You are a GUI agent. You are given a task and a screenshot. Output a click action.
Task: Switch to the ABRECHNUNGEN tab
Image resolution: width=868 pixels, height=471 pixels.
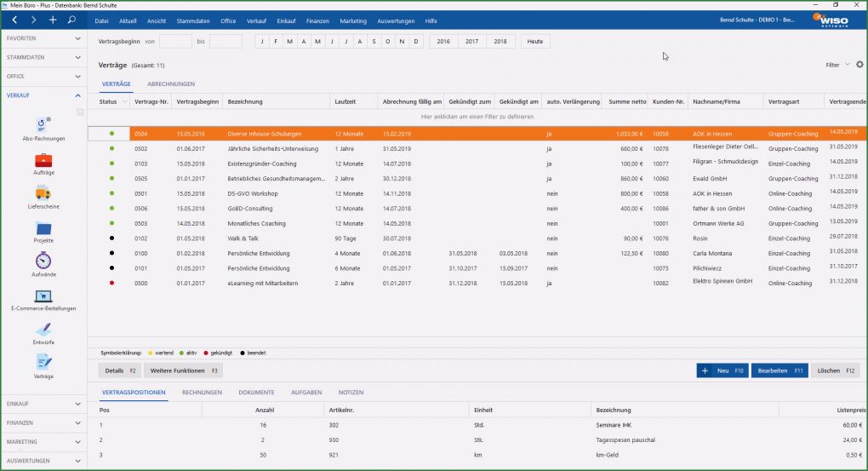(x=171, y=83)
